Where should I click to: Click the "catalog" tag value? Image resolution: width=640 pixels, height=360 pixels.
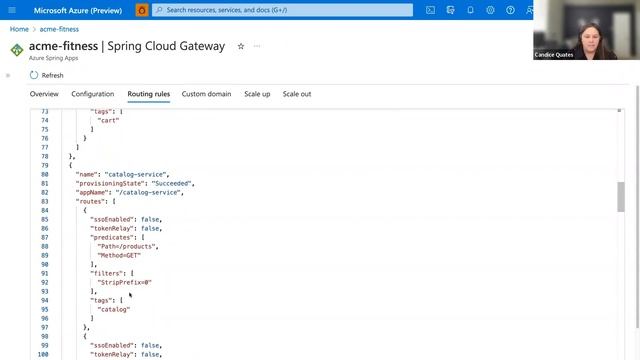[x=114, y=309]
